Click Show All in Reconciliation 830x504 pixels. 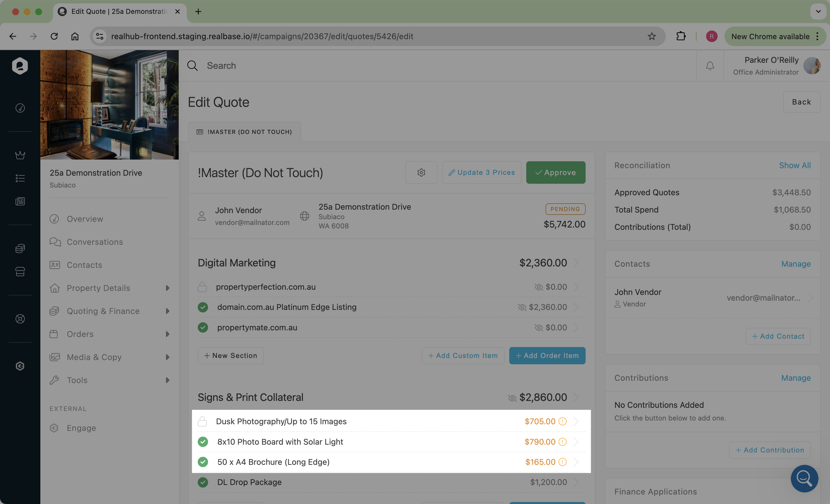pos(795,165)
